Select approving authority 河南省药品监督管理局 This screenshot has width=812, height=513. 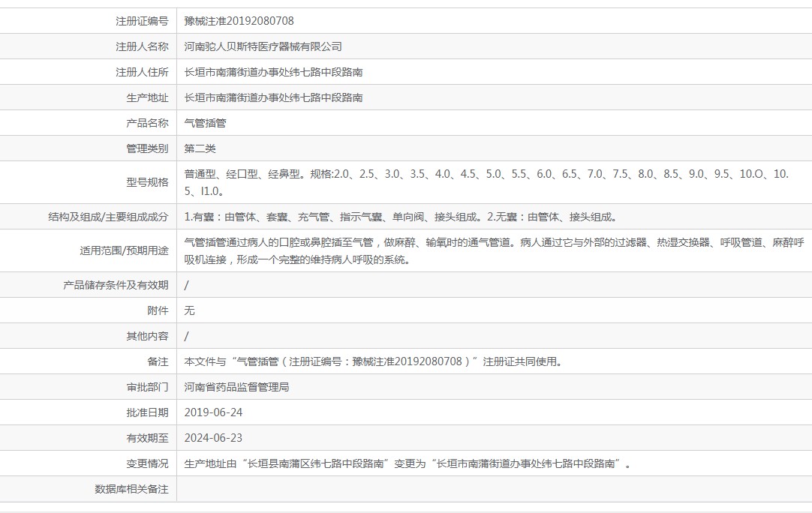pos(236,387)
